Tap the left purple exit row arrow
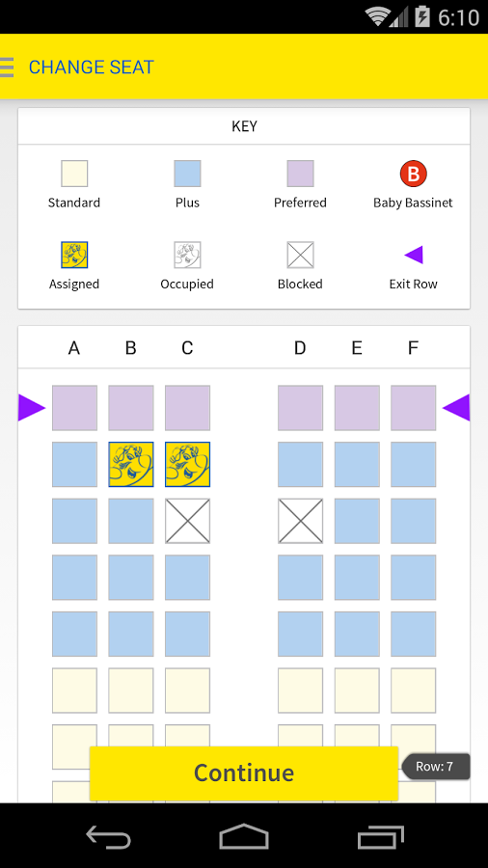 (x=32, y=408)
